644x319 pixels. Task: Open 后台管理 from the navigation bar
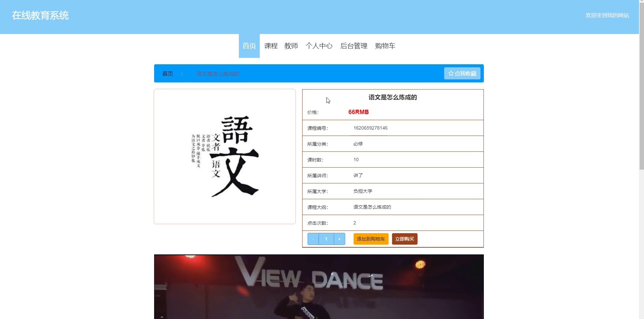(354, 46)
